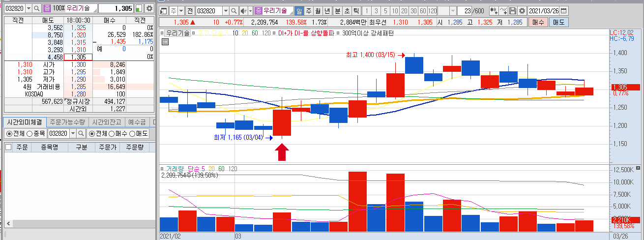The height and width of the screenshot is (240, 644).
Task: Click the quote panel 032820 code field
Action: 15,8
